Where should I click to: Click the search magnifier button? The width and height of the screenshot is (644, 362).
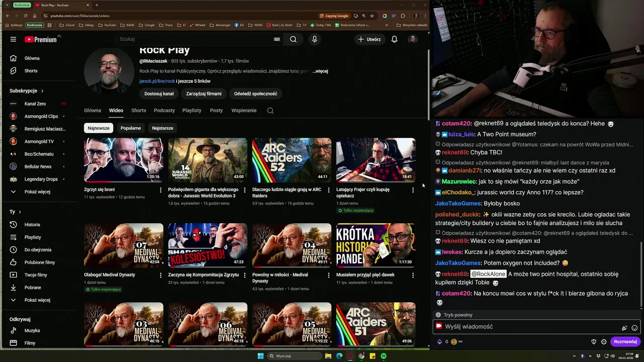(x=293, y=39)
